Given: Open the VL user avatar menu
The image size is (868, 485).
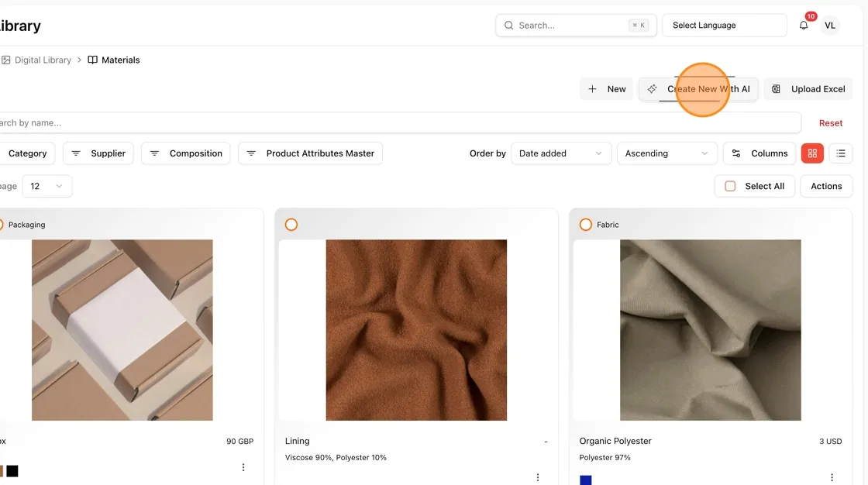Looking at the screenshot, I should 829,26.
